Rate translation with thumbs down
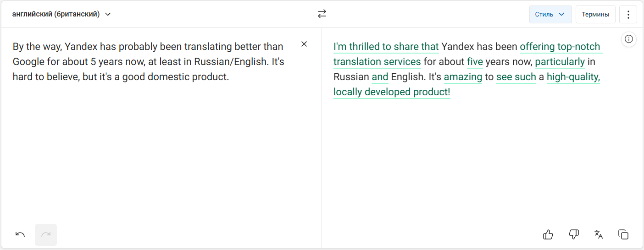This screenshot has height=250, width=644. [573, 235]
